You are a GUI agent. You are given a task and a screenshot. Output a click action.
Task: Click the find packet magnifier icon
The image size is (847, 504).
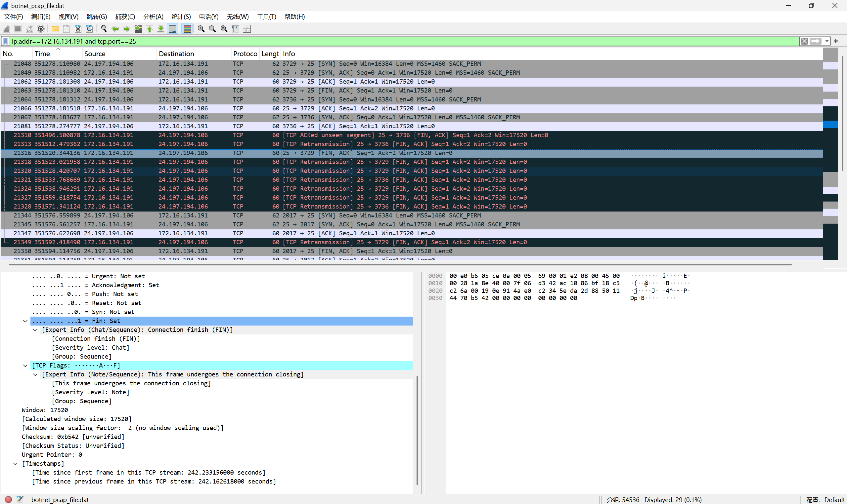[104, 29]
